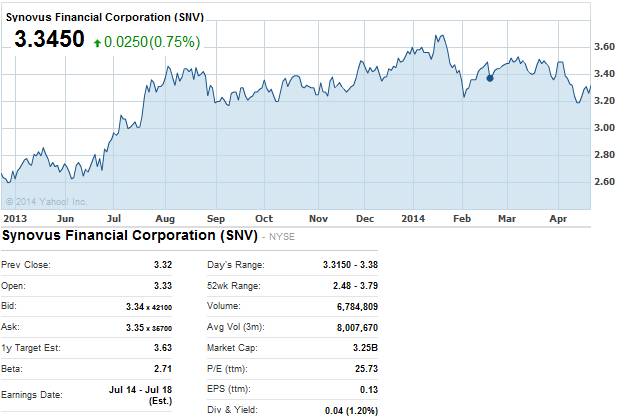This screenshot has width=627, height=418.
Task: Click Avg Vol (3m) value 8,007,670
Action: pos(357,328)
